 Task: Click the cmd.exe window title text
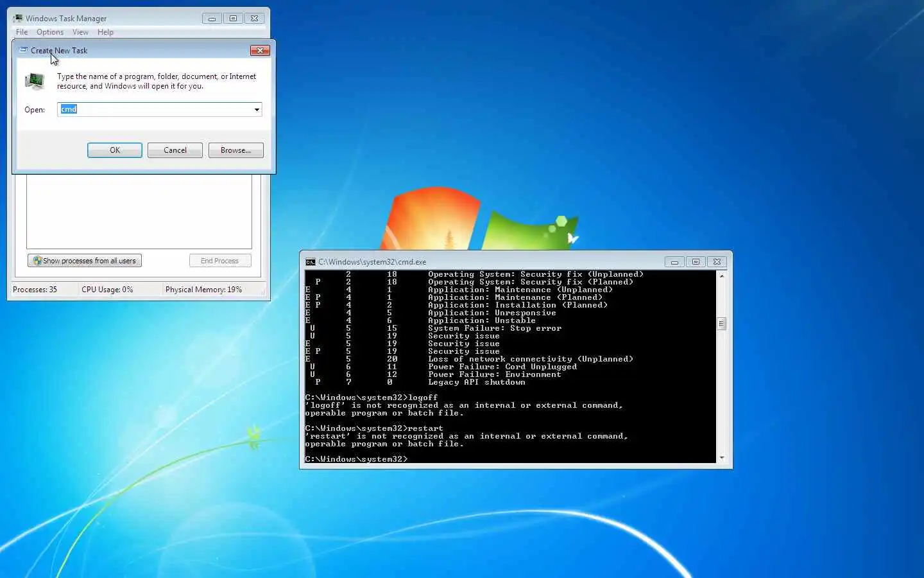372,262
